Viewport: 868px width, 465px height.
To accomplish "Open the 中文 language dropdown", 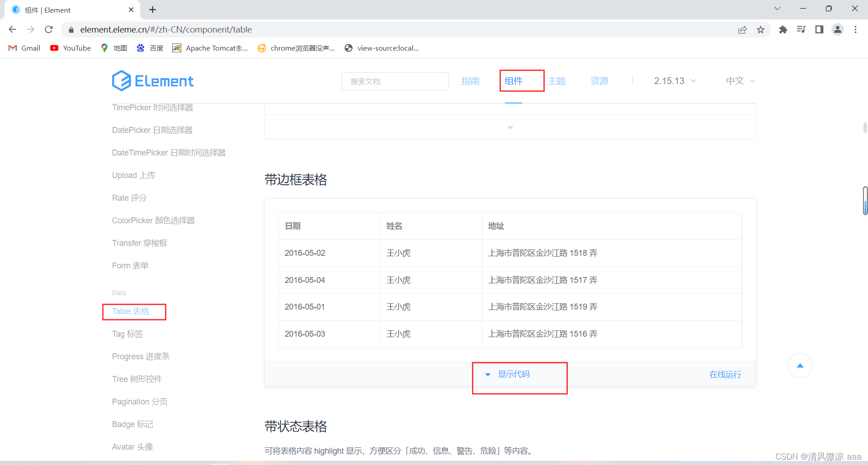I will point(741,81).
